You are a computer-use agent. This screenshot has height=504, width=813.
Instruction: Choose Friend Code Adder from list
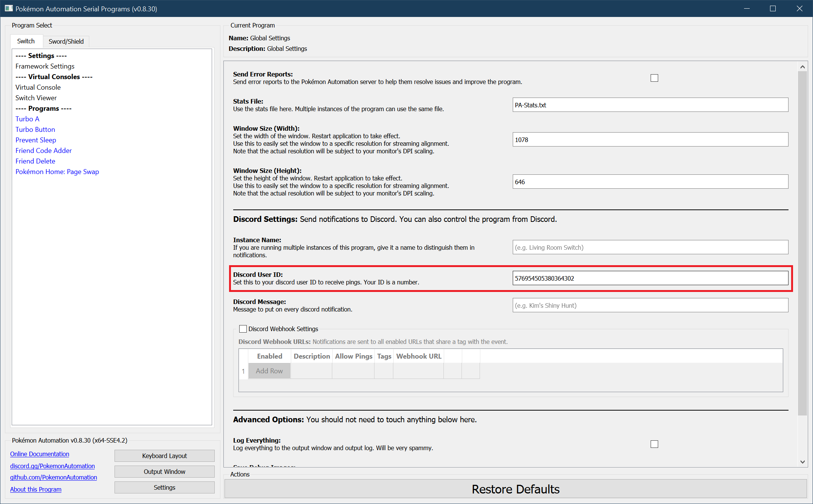tap(43, 151)
